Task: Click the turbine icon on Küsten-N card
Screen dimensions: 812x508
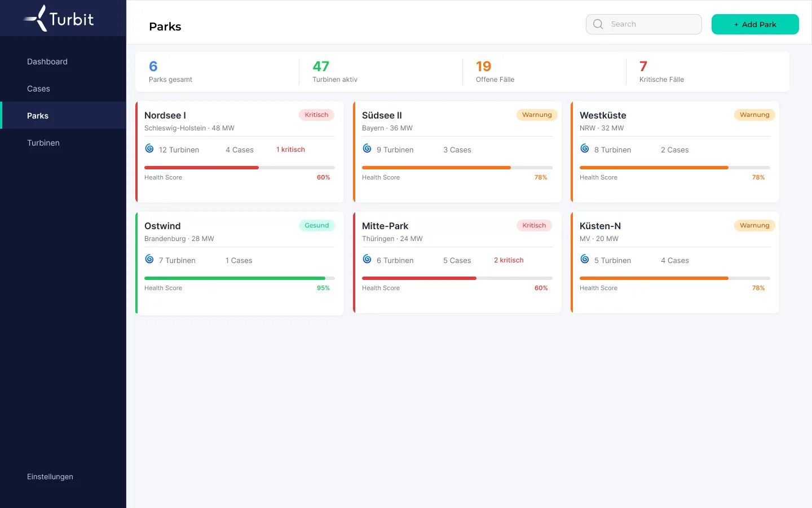Action: tap(585, 259)
